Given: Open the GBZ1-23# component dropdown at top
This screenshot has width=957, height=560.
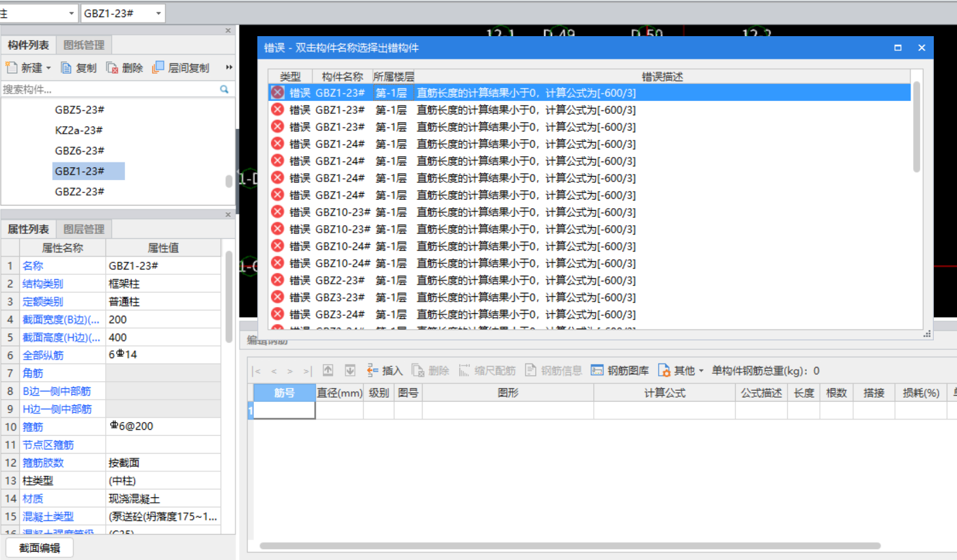Looking at the screenshot, I should (x=159, y=14).
